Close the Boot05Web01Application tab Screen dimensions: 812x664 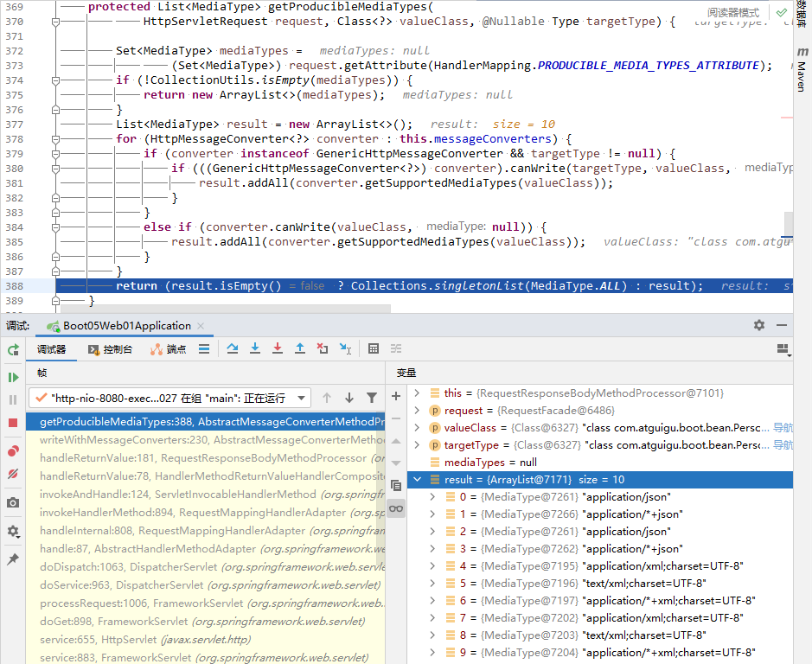(201, 326)
